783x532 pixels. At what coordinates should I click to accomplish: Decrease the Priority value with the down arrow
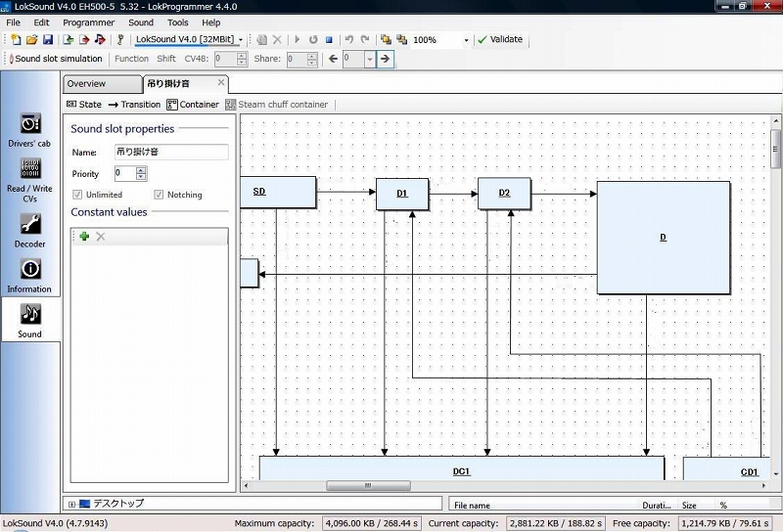tap(141, 177)
